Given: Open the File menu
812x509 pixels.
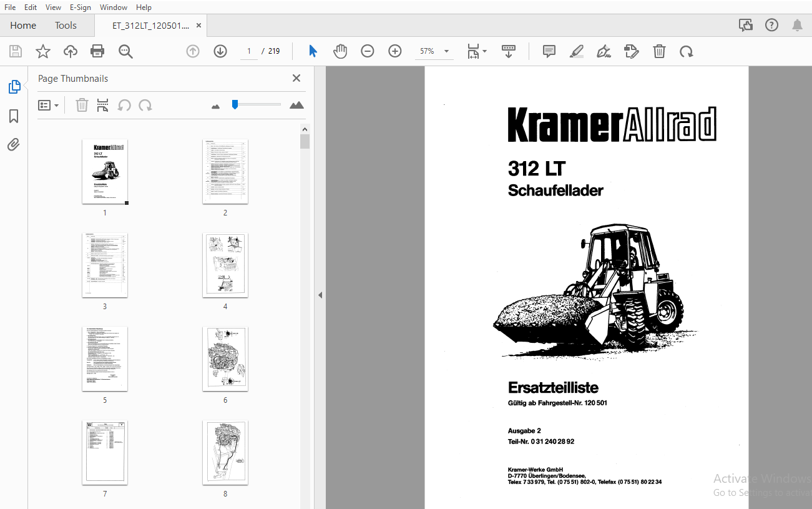Looking at the screenshot, I should 10,7.
